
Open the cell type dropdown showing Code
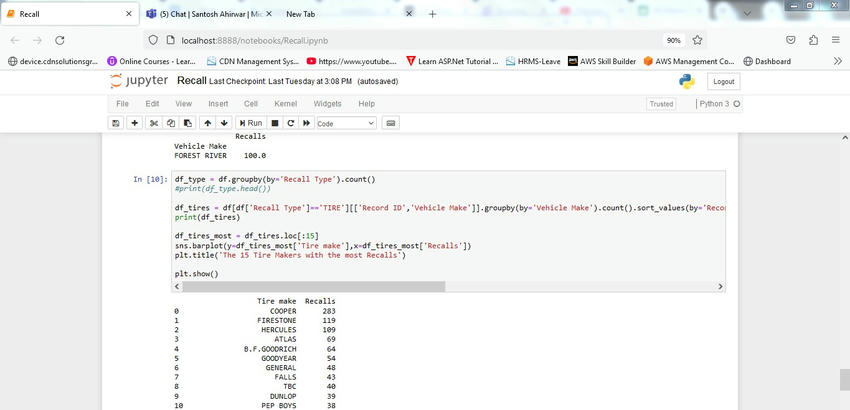[346, 123]
